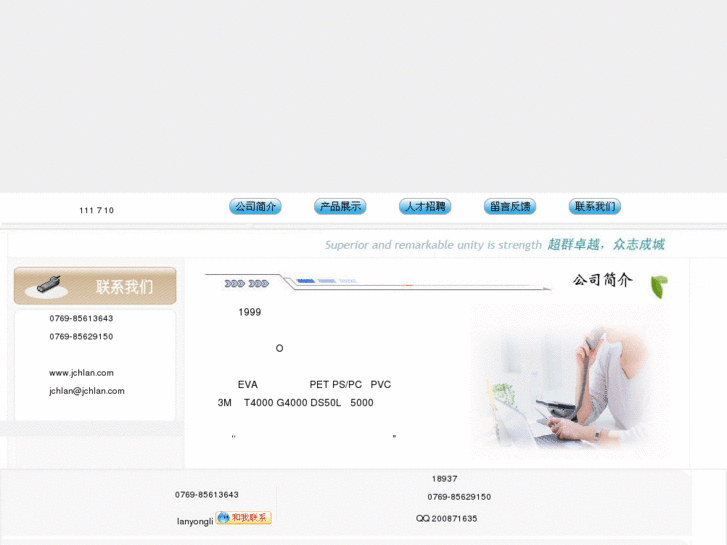Screen dimensions: 727x545
Task: Open the 留言反馈 navigation button
Action: click(x=510, y=206)
